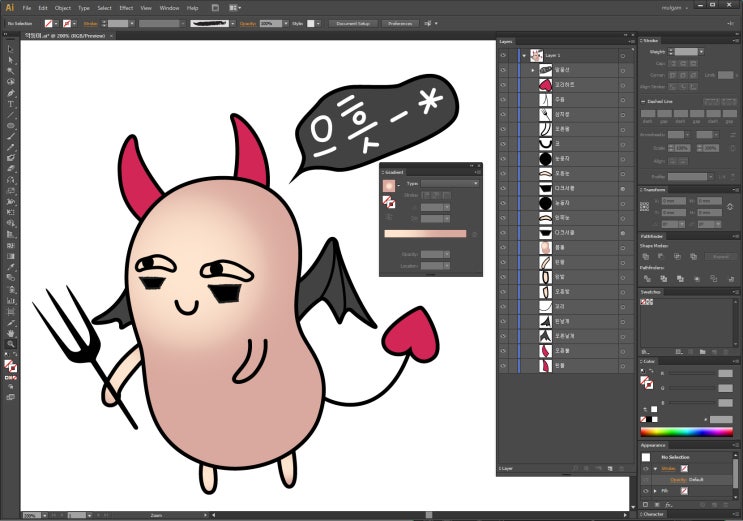Click Exclude shape mode in Pathfinder
The height and width of the screenshot is (521, 743).
[x=693, y=256]
